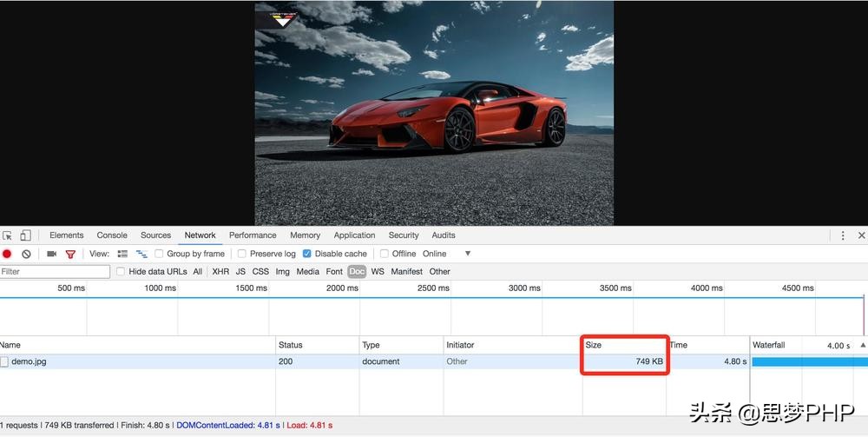Toggle the capture screenshots camera icon
868x437 pixels.
click(51, 254)
